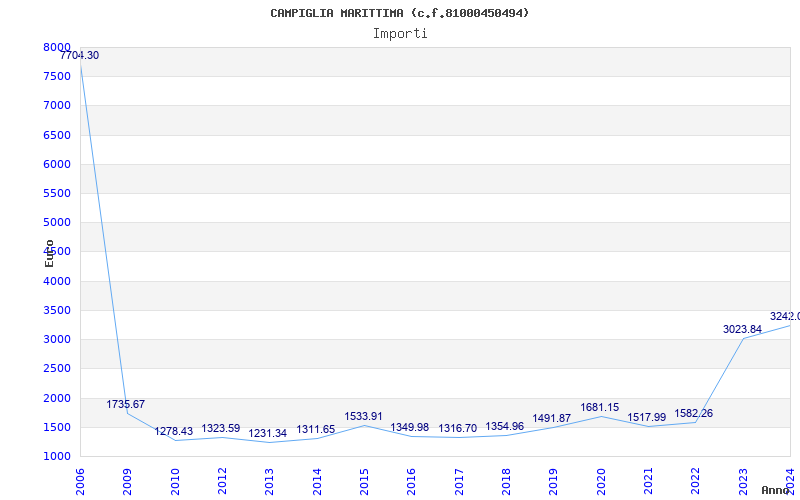Click the 6000 y-axis value
The height and width of the screenshot is (500, 800).
57,164
